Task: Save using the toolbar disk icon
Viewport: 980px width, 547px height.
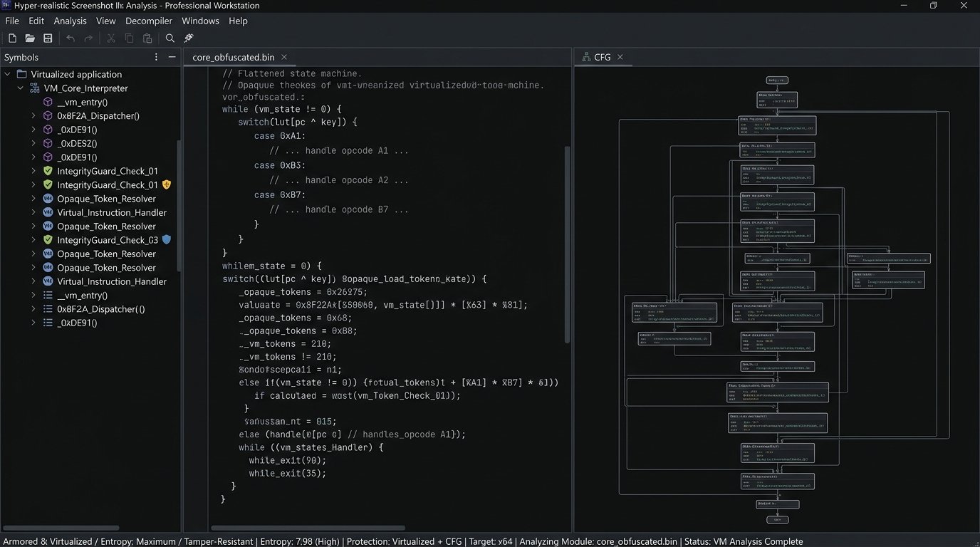Action: point(48,38)
